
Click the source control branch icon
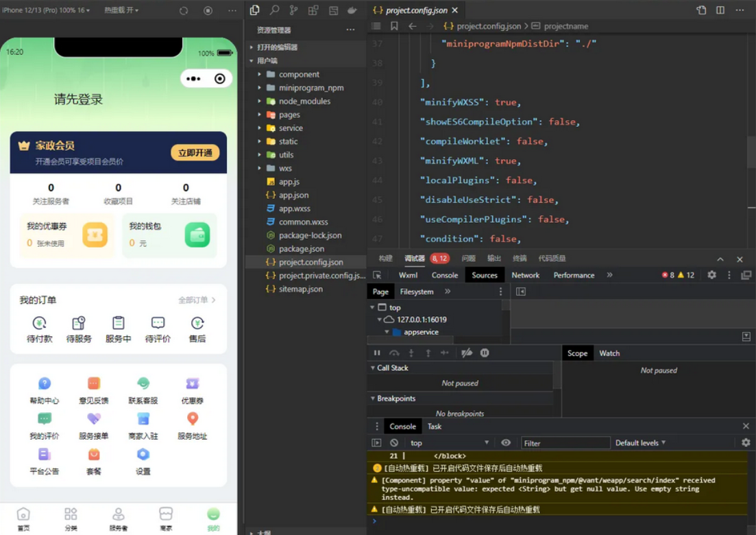[x=293, y=10]
